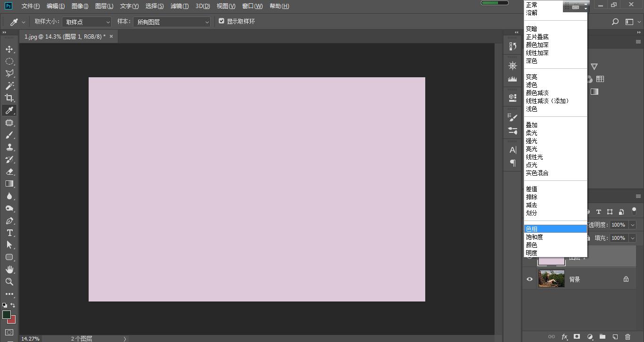Image resolution: width=644 pixels, height=342 pixels.
Task: Select the 背景 layer thumbnail
Action: click(551, 279)
